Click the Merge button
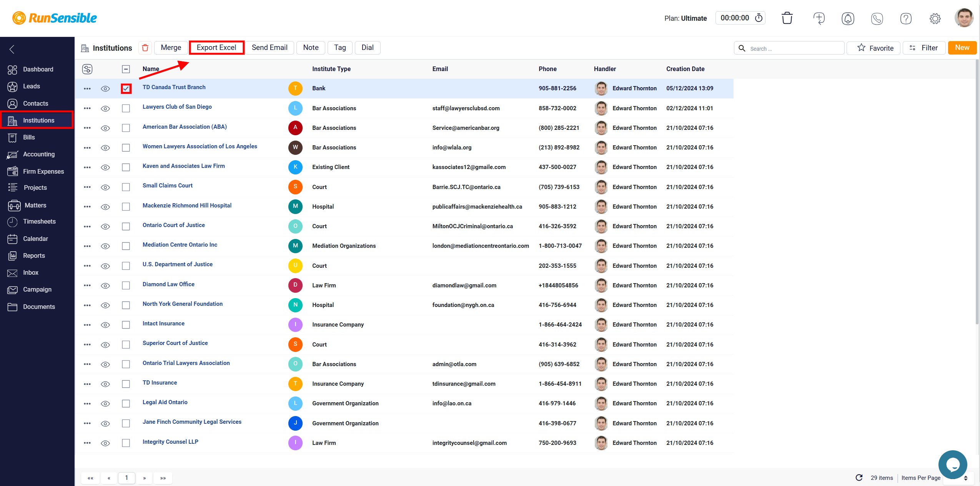Image resolution: width=980 pixels, height=486 pixels. 171,48
